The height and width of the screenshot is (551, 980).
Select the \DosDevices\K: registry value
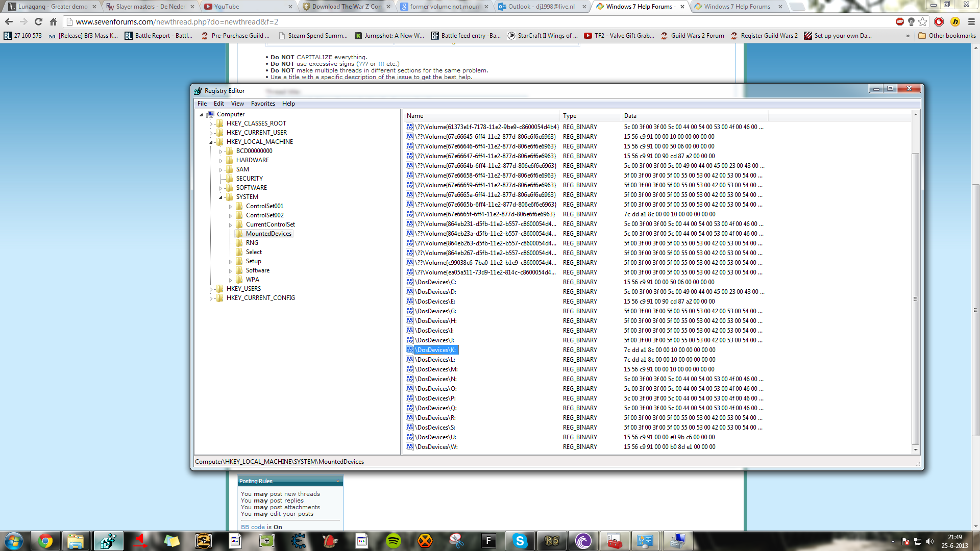point(436,350)
